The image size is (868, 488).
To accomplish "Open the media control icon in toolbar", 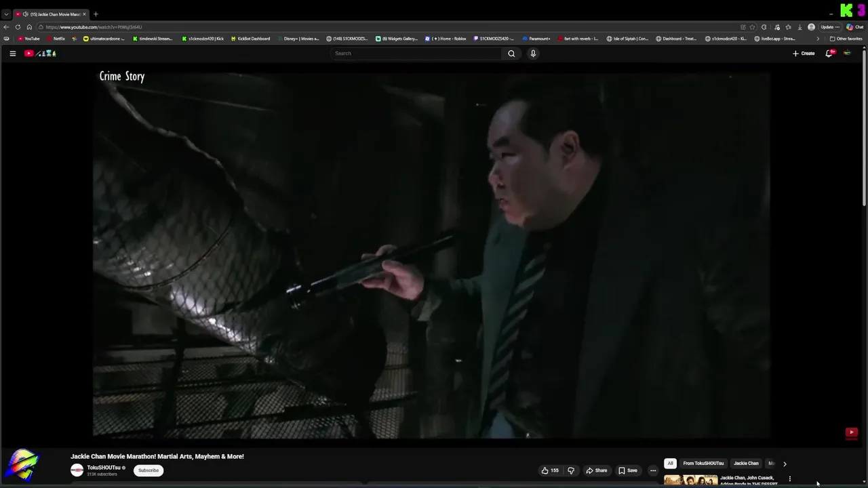I will [x=776, y=27].
